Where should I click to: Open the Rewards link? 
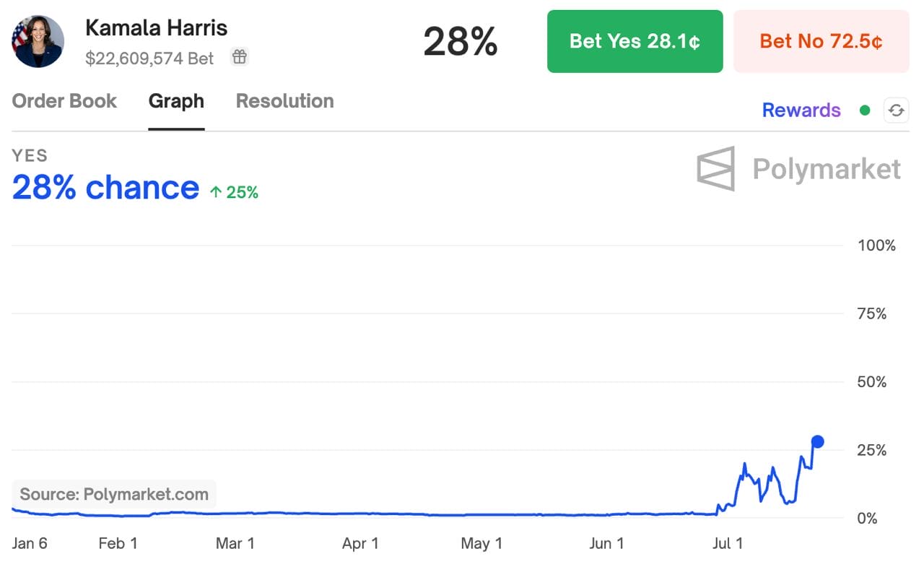[801, 110]
